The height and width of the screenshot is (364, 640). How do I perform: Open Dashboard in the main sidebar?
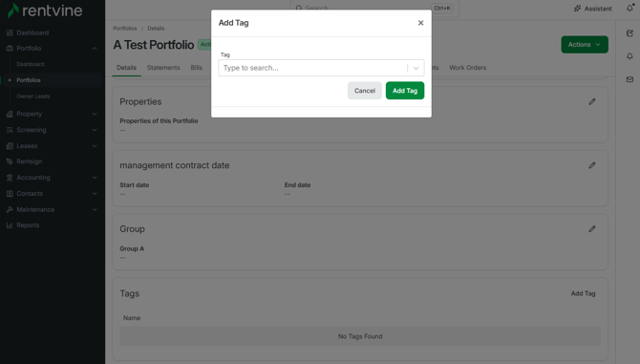click(32, 32)
